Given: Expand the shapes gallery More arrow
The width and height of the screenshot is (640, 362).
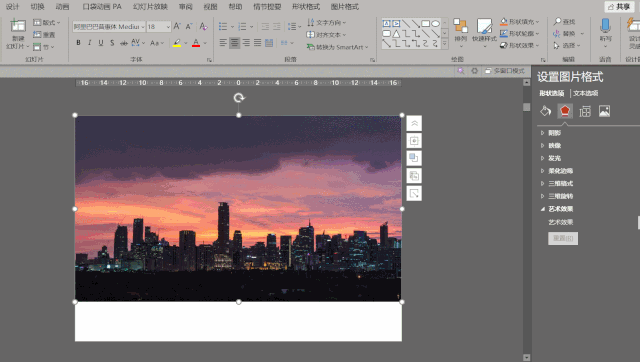Looking at the screenshot, I should (x=444, y=43).
